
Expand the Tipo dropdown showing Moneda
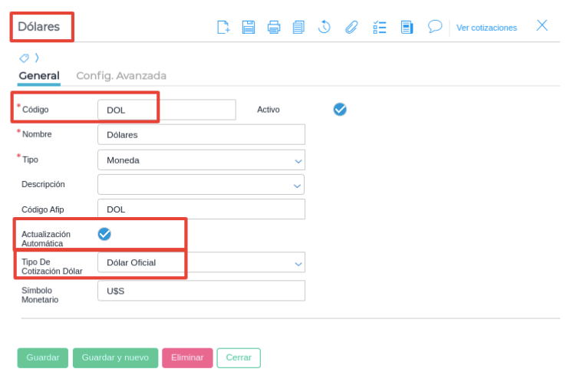click(201, 160)
